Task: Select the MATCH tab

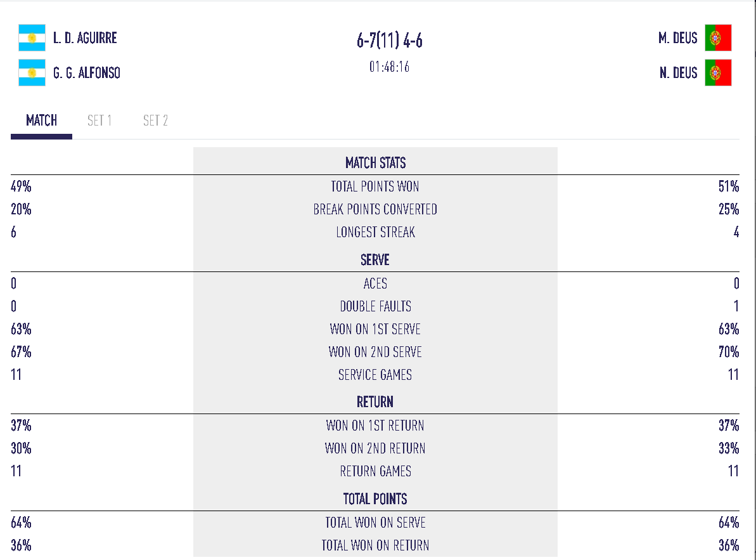Action: tap(41, 120)
